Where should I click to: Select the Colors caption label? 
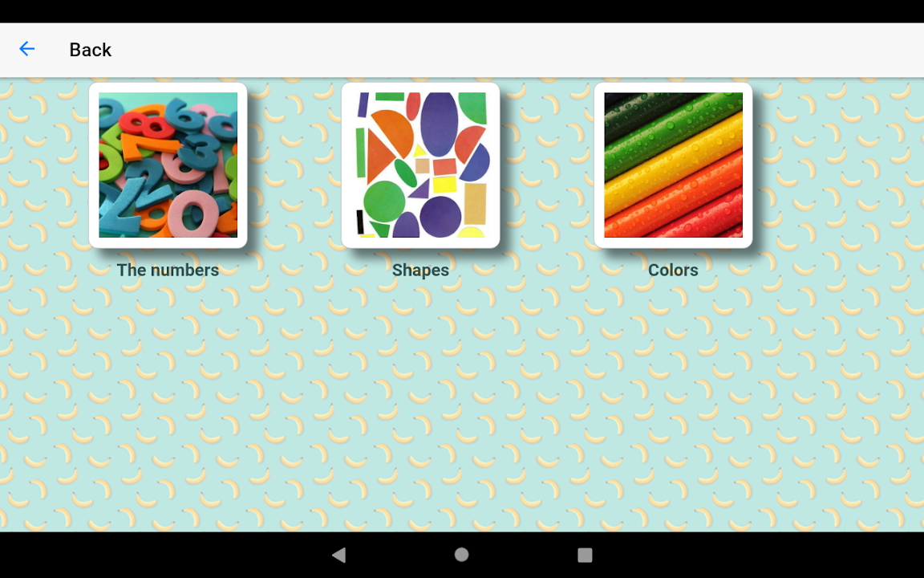(673, 270)
